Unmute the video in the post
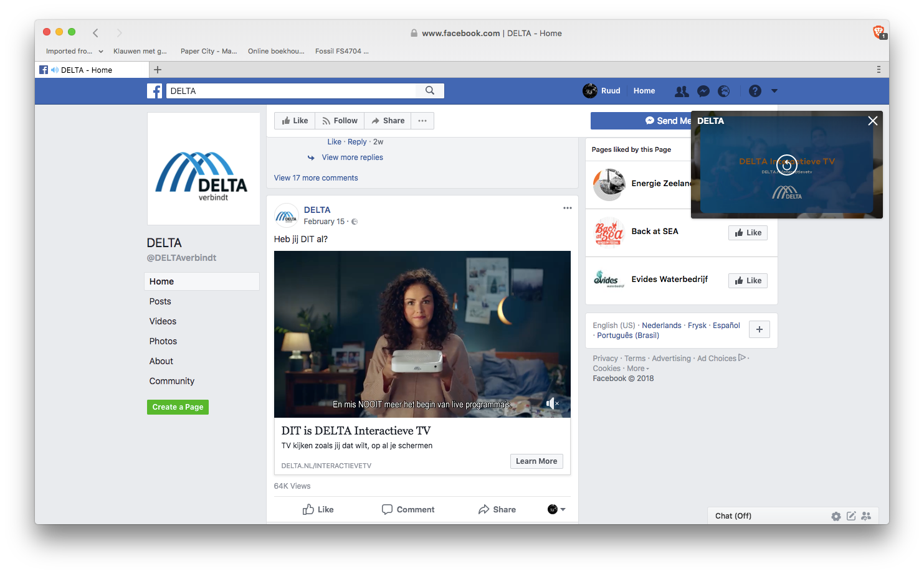Screen dimensions: 924x574 pyautogui.click(x=552, y=403)
